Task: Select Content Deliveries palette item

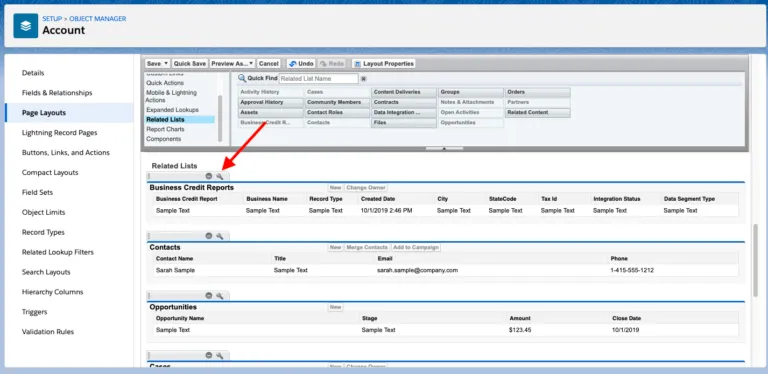Action: (404, 92)
